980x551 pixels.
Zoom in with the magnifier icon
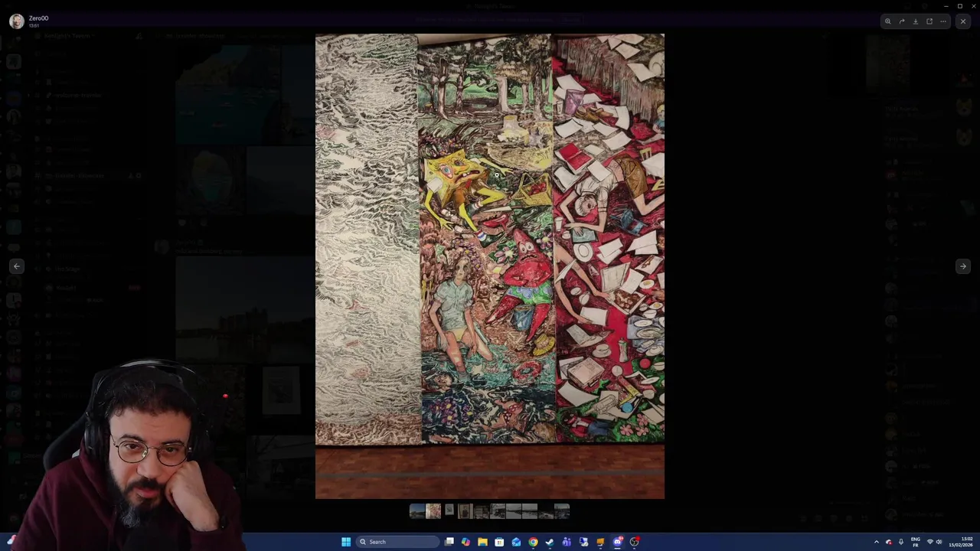pos(887,21)
